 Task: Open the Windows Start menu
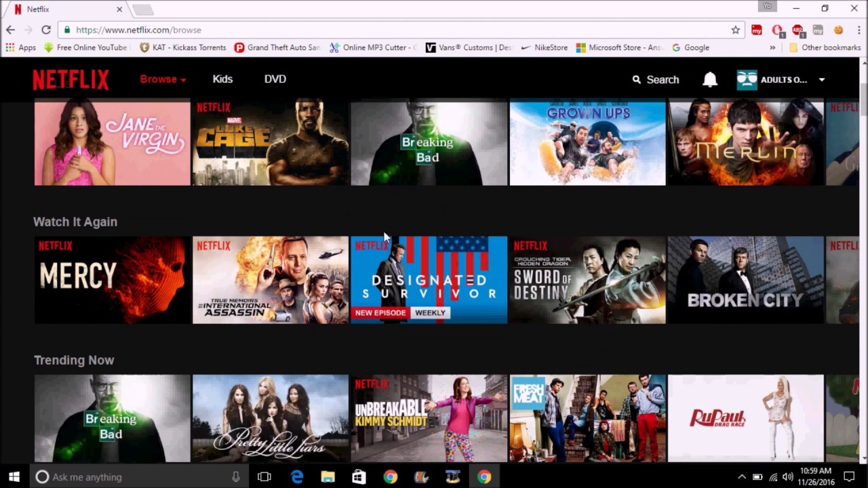point(14,477)
